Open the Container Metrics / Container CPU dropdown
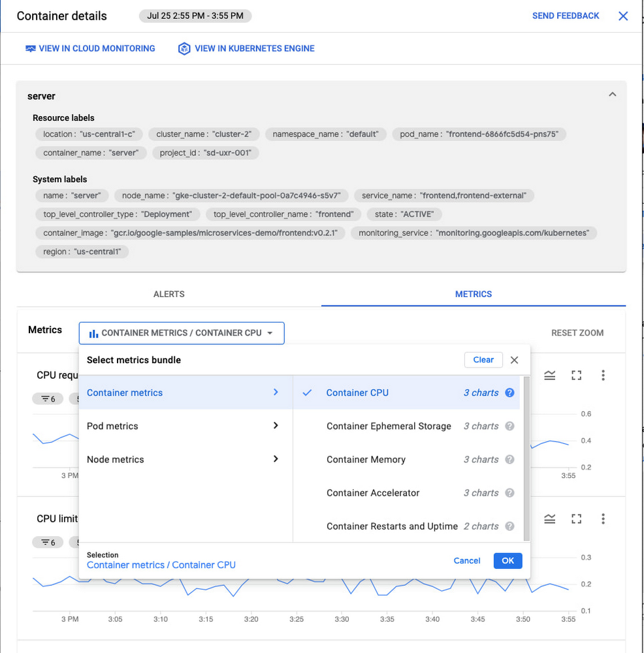This screenshot has height=653, width=644. tap(182, 333)
